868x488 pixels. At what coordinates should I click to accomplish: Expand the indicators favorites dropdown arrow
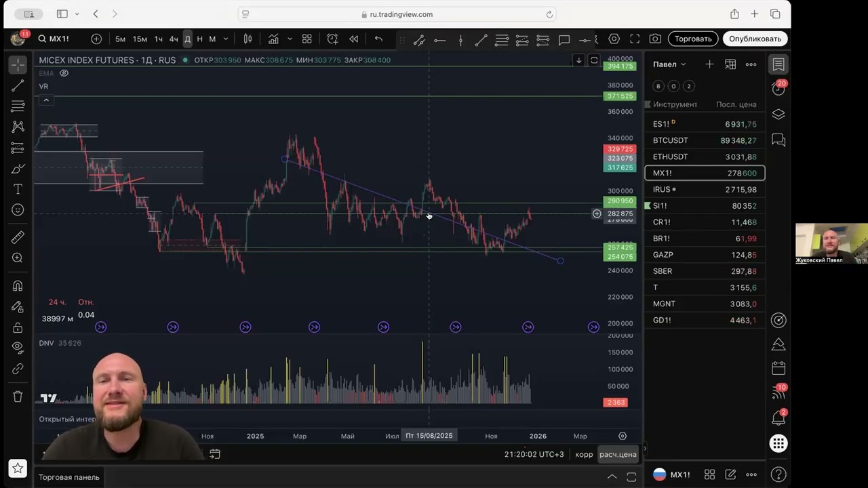tap(290, 39)
